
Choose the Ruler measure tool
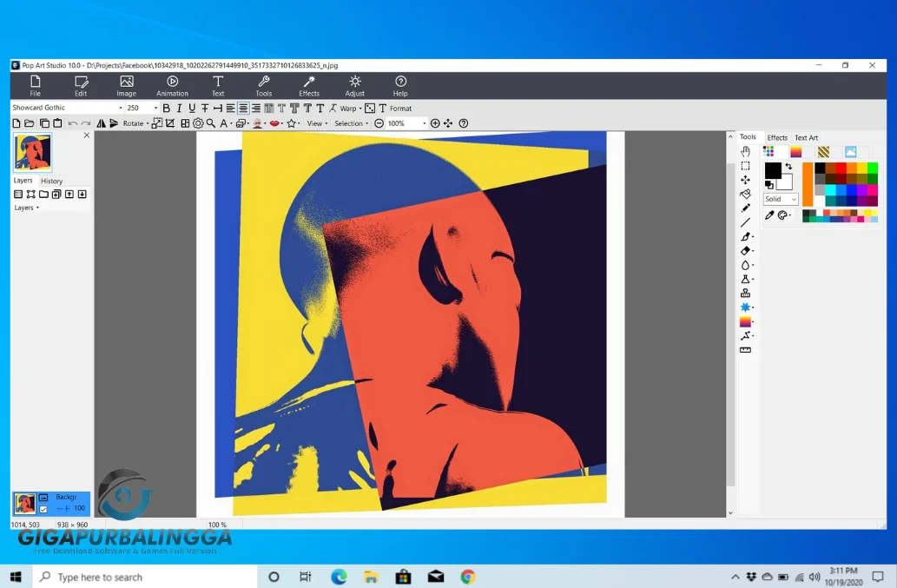click(x=745, y=350)
